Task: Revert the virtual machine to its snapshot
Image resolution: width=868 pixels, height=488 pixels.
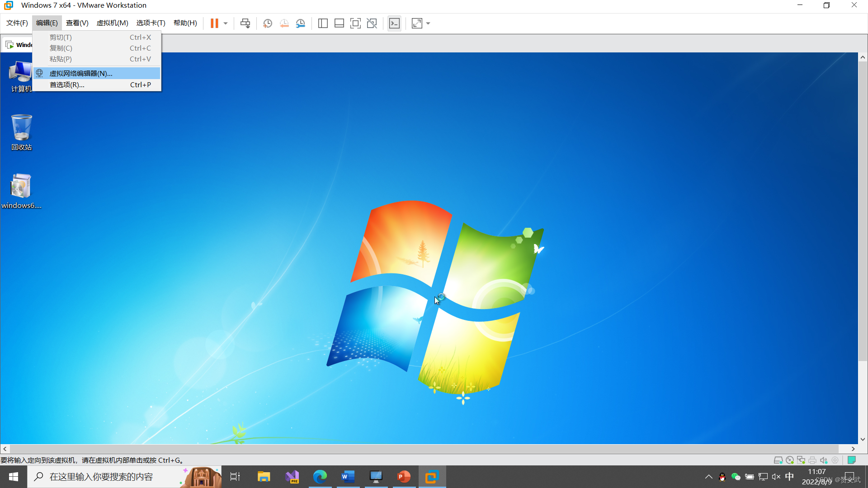Action: point(284,23)
